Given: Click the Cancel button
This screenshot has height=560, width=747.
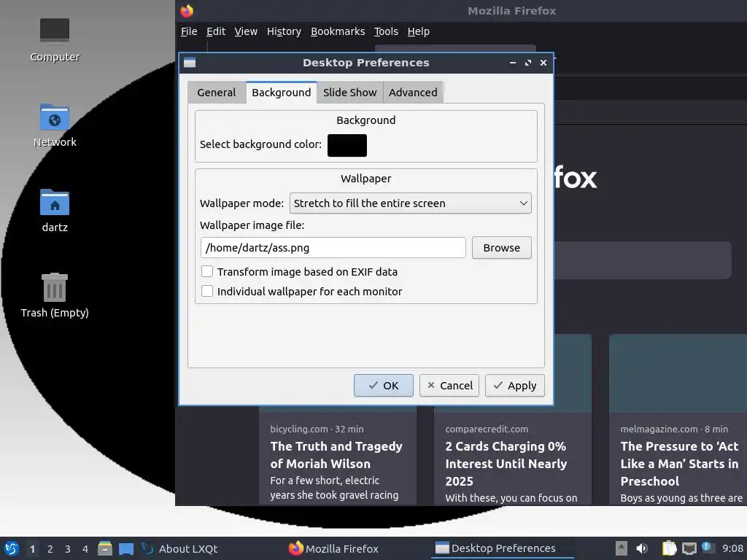Looking at the screenshot, I should click(449, 385).
